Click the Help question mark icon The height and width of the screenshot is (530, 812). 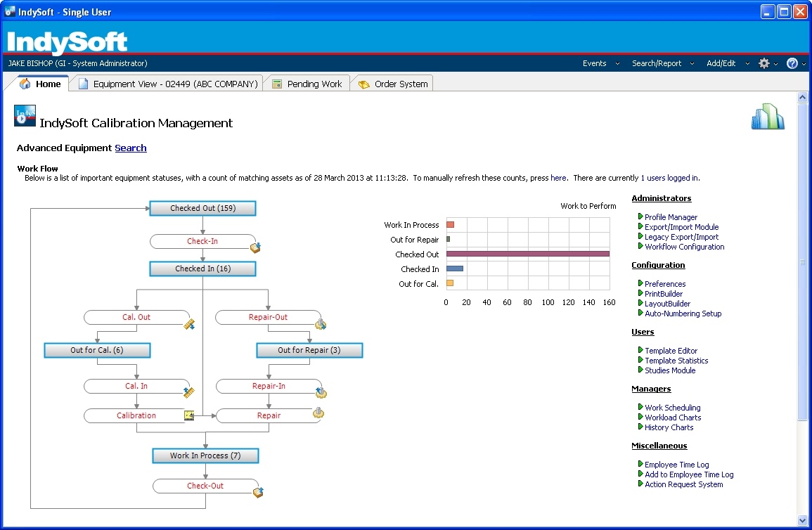pyautogui.click(x=792, y=63)
